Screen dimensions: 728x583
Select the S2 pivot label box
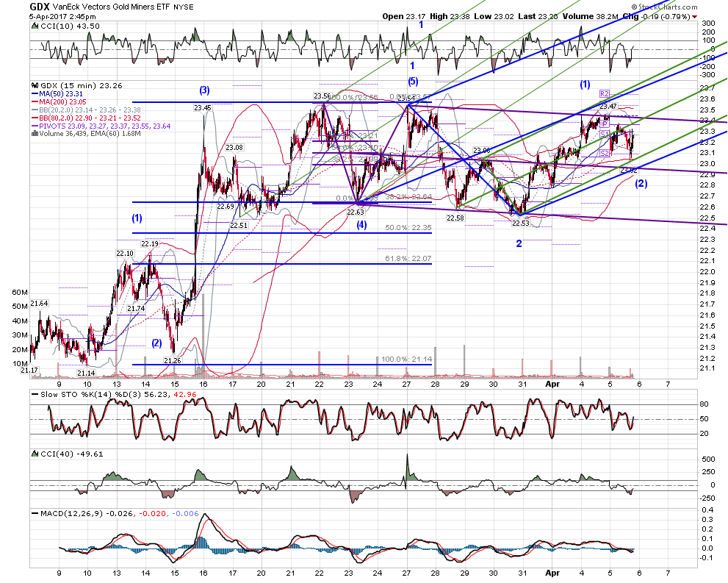coord(605,154)
